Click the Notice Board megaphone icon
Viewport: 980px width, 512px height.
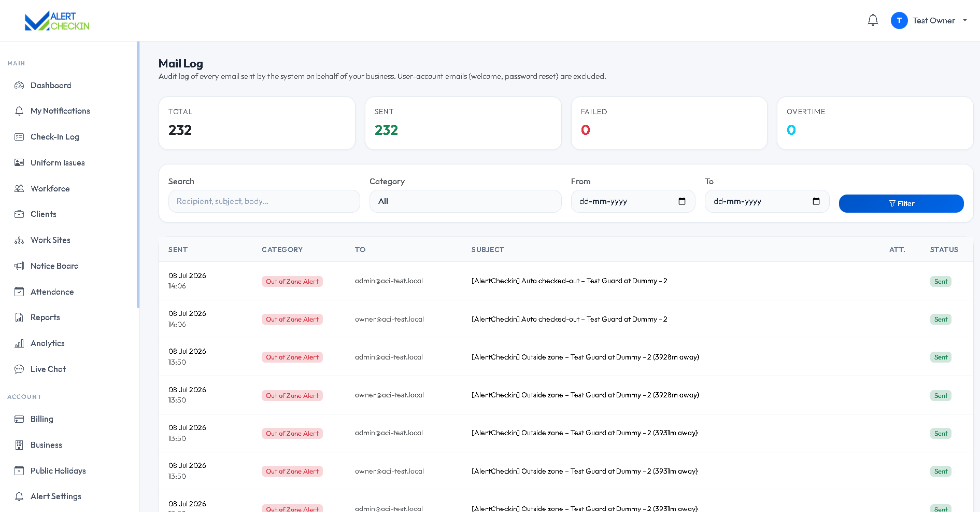tap(19, 266)
